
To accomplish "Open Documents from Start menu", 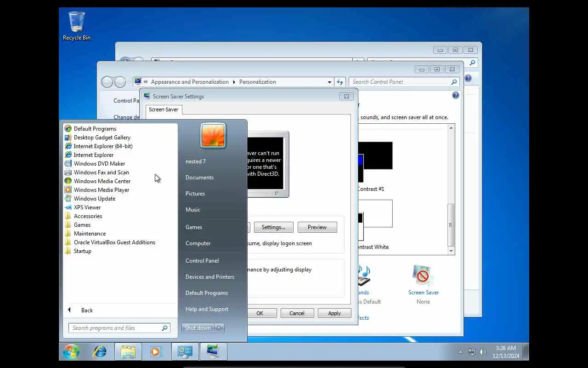I will (199, 178).
